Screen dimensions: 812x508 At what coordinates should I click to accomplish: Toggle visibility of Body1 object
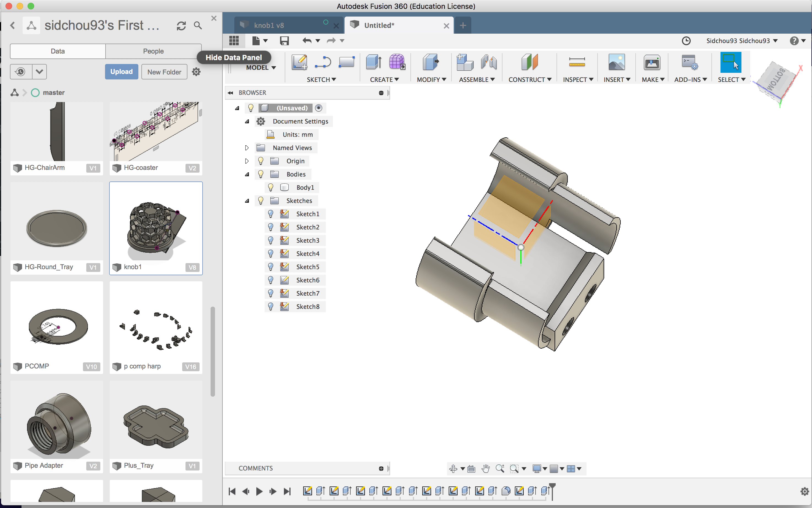(271, 187)
